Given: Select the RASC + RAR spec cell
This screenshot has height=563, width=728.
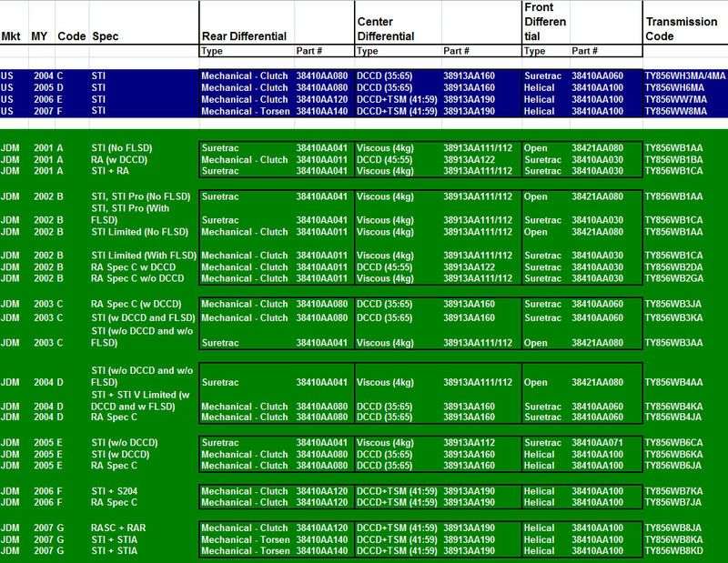Looking at the screenshot, I should pyautogui.click(x=119, y=528).
